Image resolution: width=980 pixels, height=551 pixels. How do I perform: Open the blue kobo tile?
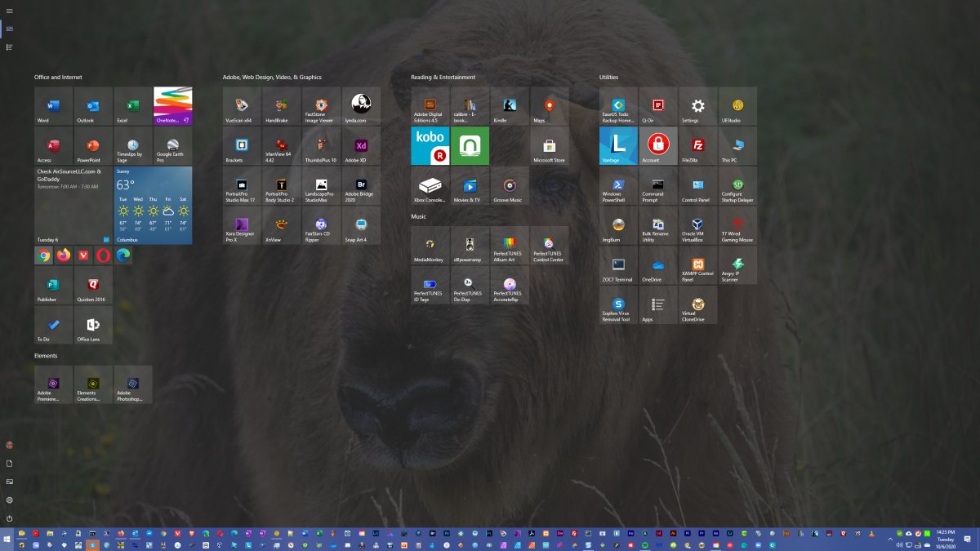[430, 146]
